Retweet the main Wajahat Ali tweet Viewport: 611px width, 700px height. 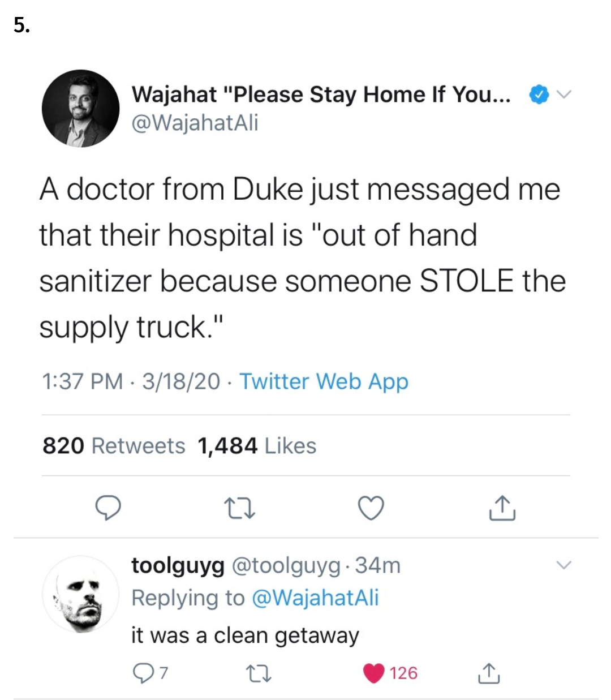(x=239, y=508)
